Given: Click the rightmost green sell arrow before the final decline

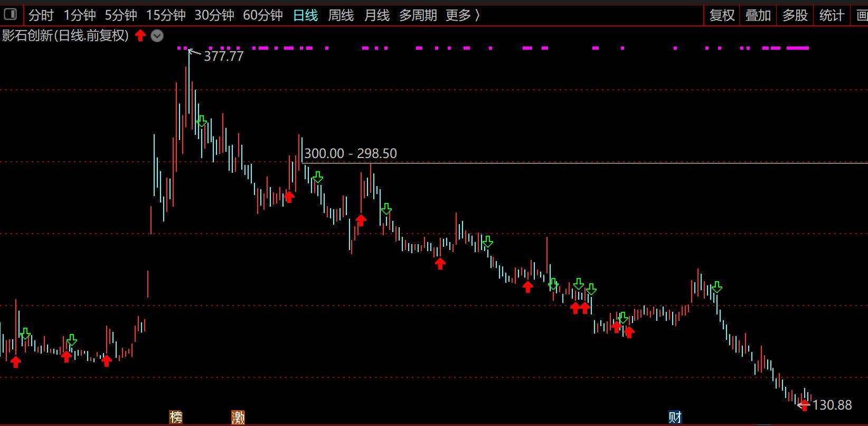Looking at the screenshot, I should point(716,288).
